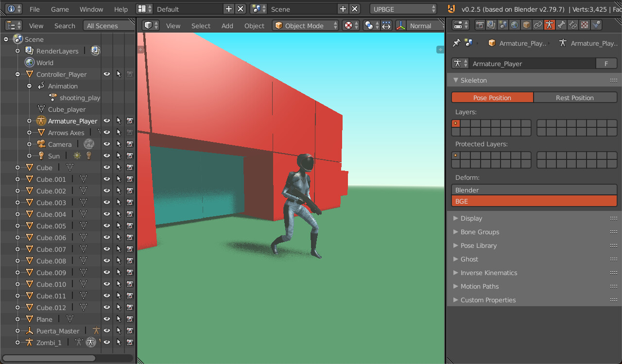Viewport: 622px width, 364px height.
Task: Toggle selectability of Cube.007
Action: [119, 249]
